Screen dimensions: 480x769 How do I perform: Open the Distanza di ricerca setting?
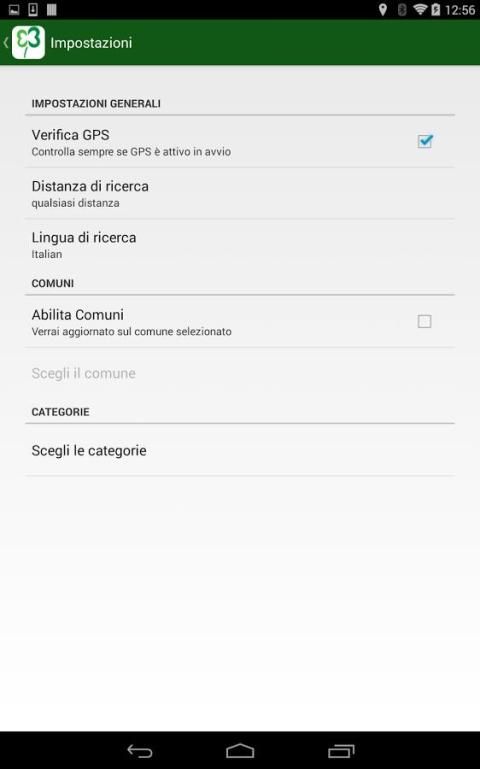(240, 193)
